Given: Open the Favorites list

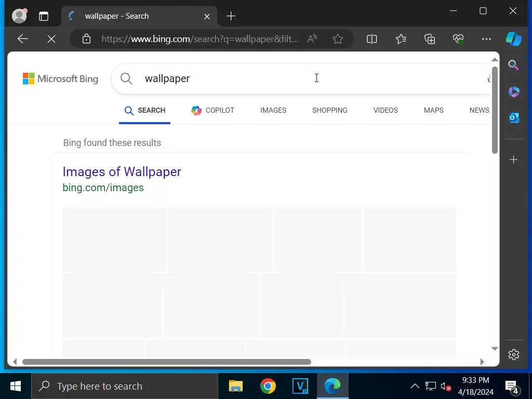Looking at the screenshot, I should coord(401,39).
